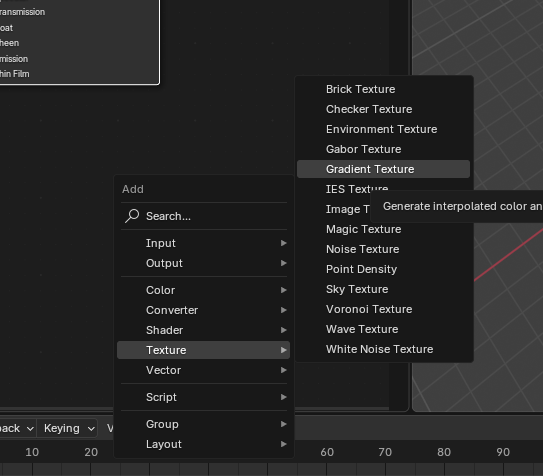Add a Checker Texture node
This screenshot has height=476, width=543.
click(x=383, y=109)
